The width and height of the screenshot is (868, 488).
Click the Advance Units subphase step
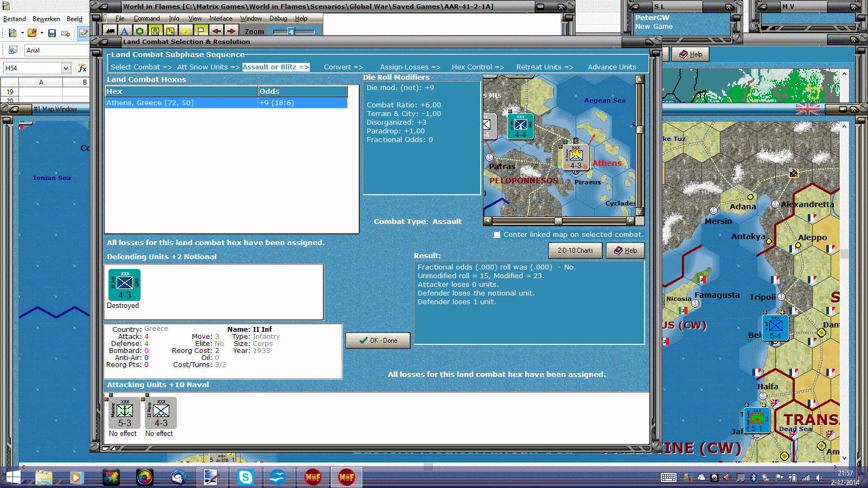pyautogui.click(x=612, y=67)
